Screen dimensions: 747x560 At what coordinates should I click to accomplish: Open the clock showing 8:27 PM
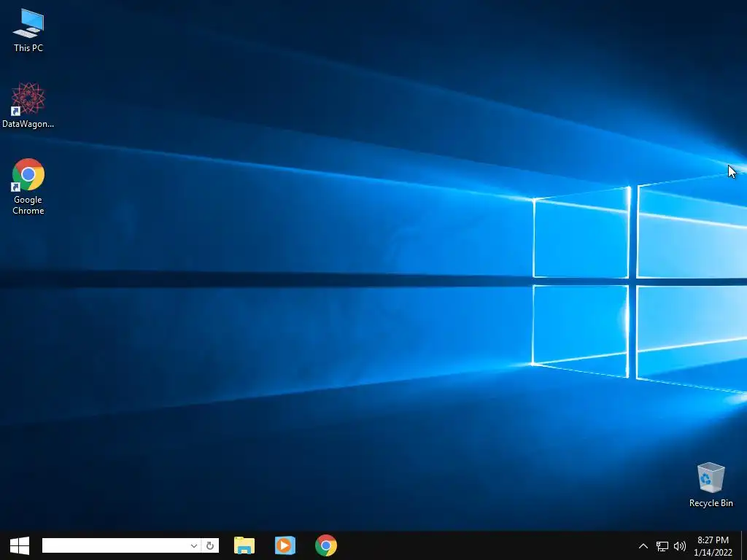tap(713, 546)
